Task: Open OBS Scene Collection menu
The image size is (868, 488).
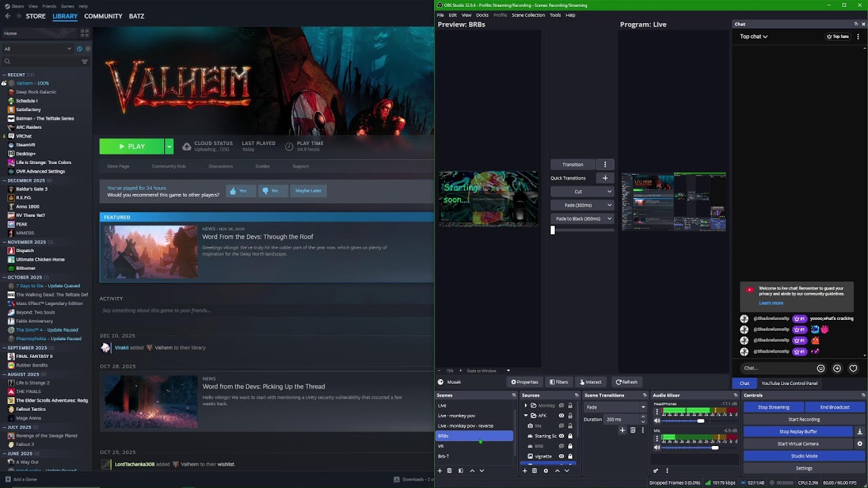Action: pos(528,15)
